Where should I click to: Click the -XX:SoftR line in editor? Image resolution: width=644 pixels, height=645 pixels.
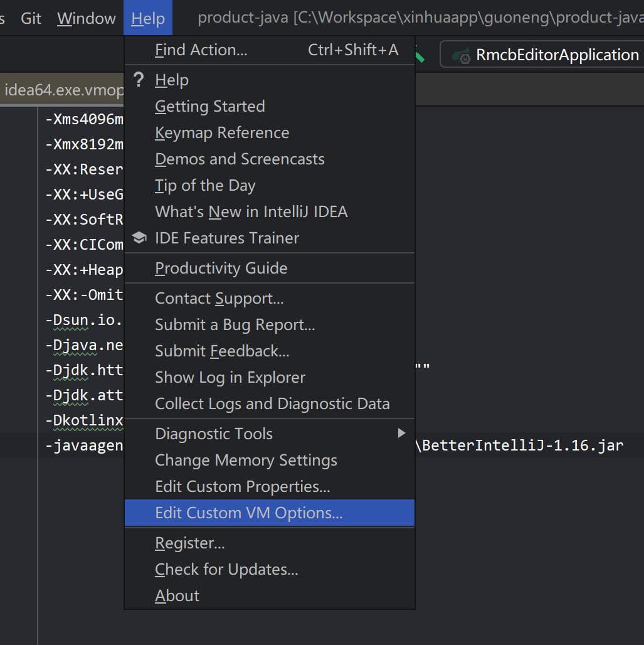pos(84,220)
